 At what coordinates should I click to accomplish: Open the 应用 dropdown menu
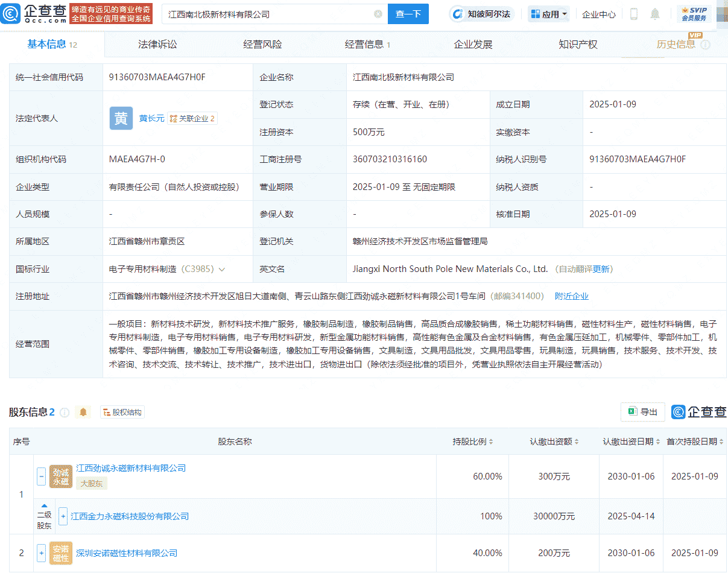(548, 13)
